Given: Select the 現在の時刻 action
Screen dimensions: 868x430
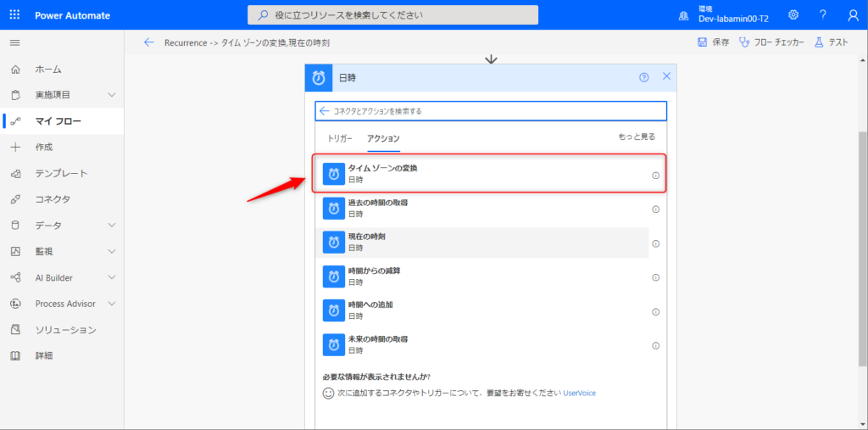Looking at the screenshot, I should (x=482, y=243).
